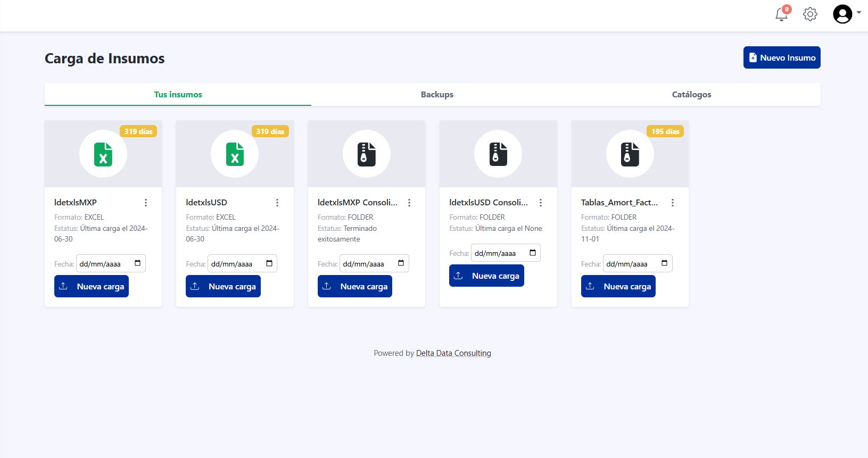
Task: Click the Tablas_Amort_Fact zip folder icon
Action: (630, 154)
